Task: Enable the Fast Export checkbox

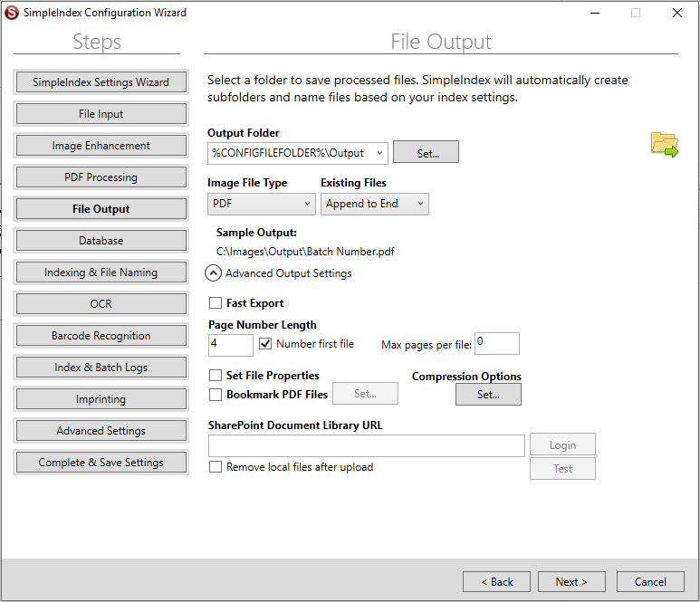Action: 216,303
